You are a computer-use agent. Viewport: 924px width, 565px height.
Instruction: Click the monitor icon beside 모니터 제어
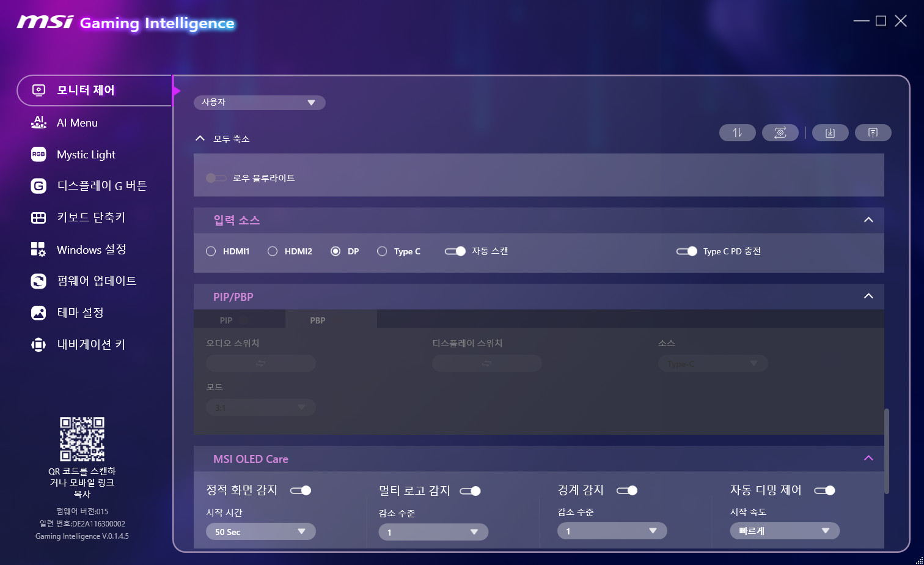[x=38, y=90]
